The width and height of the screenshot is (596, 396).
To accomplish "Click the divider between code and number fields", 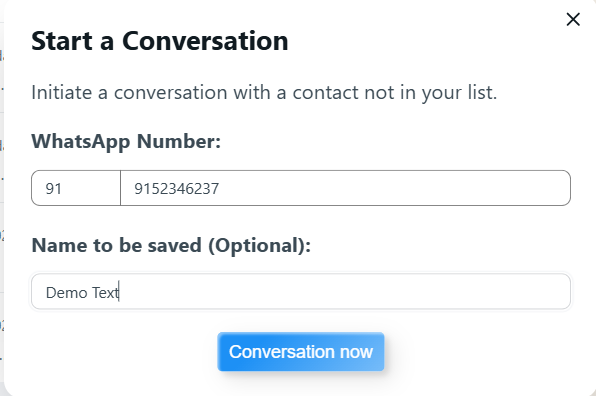I will (x=120, y=188).
